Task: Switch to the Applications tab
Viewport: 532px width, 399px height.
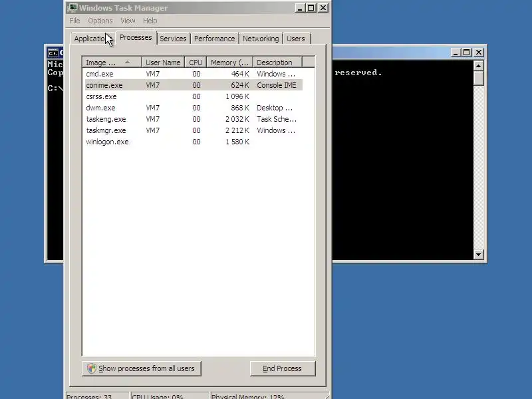Action: click(92, 39)
